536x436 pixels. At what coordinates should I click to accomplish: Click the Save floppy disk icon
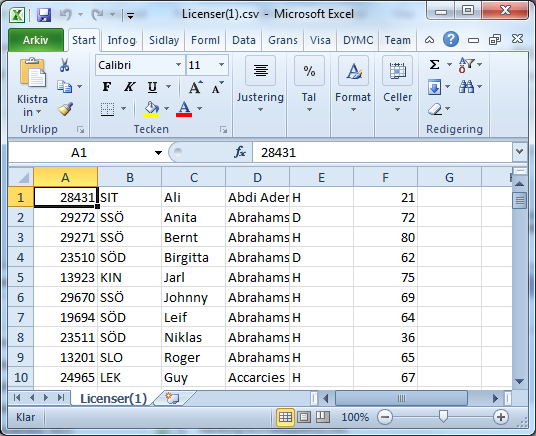click(x=44, y=15)
